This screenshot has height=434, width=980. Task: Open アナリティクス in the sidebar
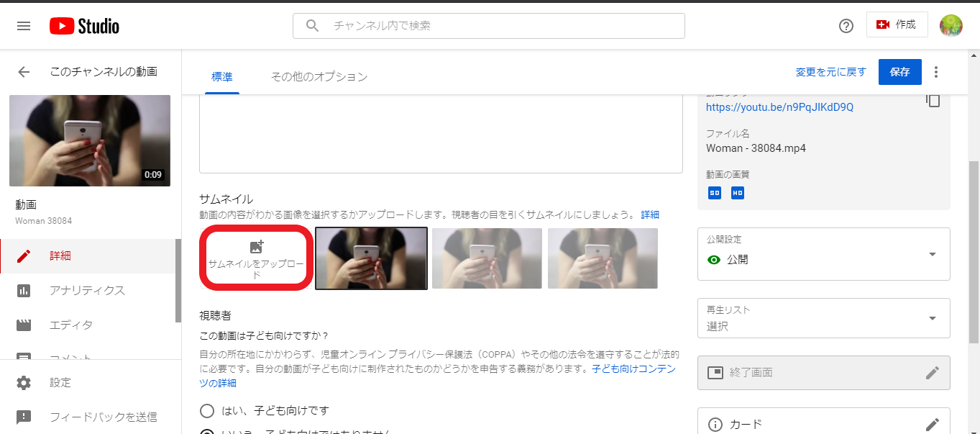tap(88, 291)
